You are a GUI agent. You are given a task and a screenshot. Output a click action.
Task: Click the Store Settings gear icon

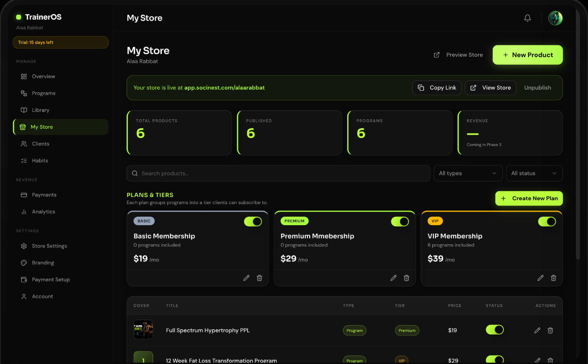pos(24,246)
